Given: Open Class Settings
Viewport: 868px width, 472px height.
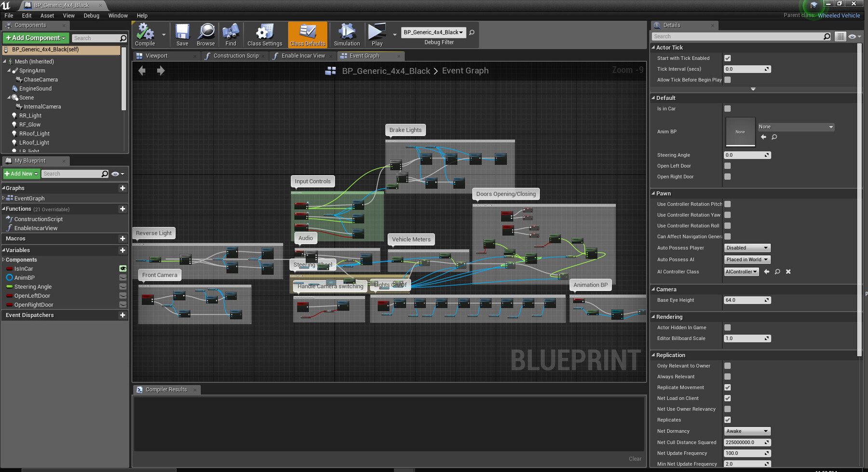Looking at the screenshot, I should click(x=264, y=34).
